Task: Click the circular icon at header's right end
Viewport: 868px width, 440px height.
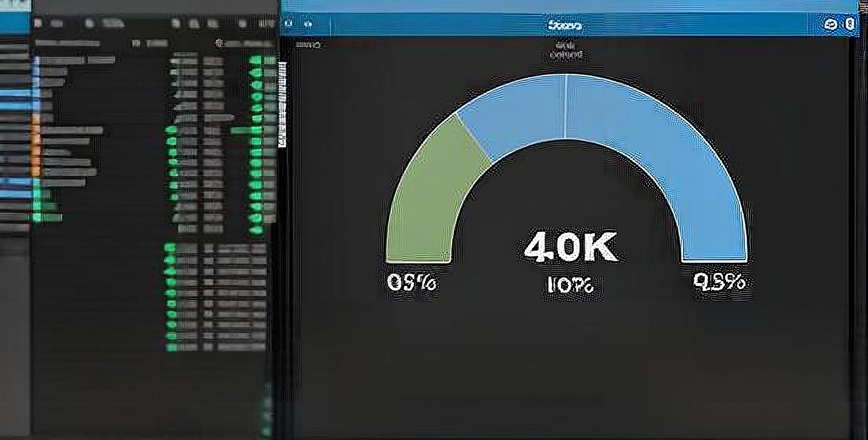Action: 830,24
